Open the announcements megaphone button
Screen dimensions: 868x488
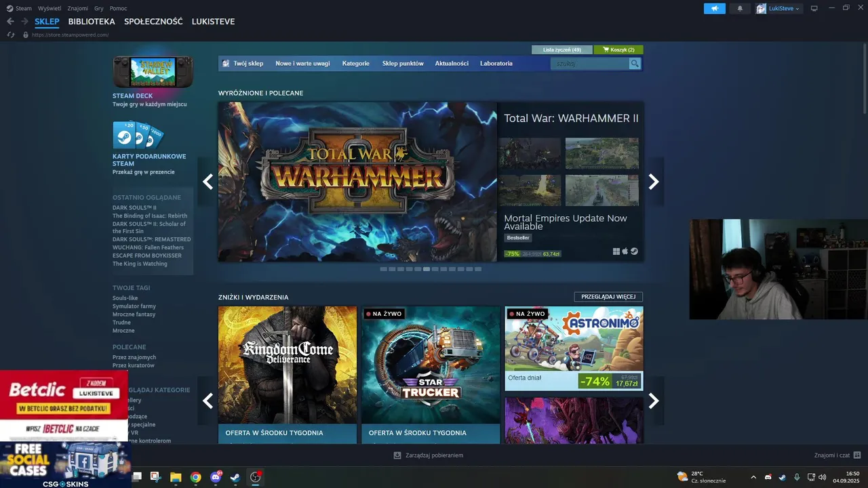tap(715, 8)
